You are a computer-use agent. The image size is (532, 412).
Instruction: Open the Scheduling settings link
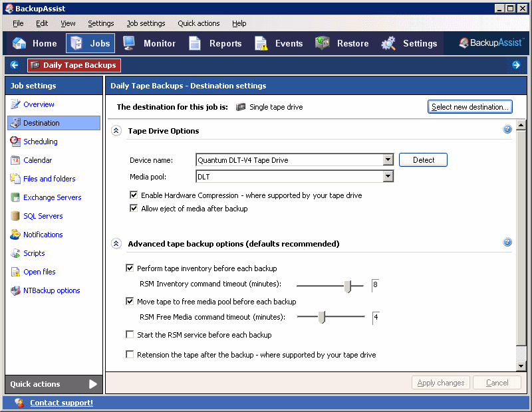point(41,142)
